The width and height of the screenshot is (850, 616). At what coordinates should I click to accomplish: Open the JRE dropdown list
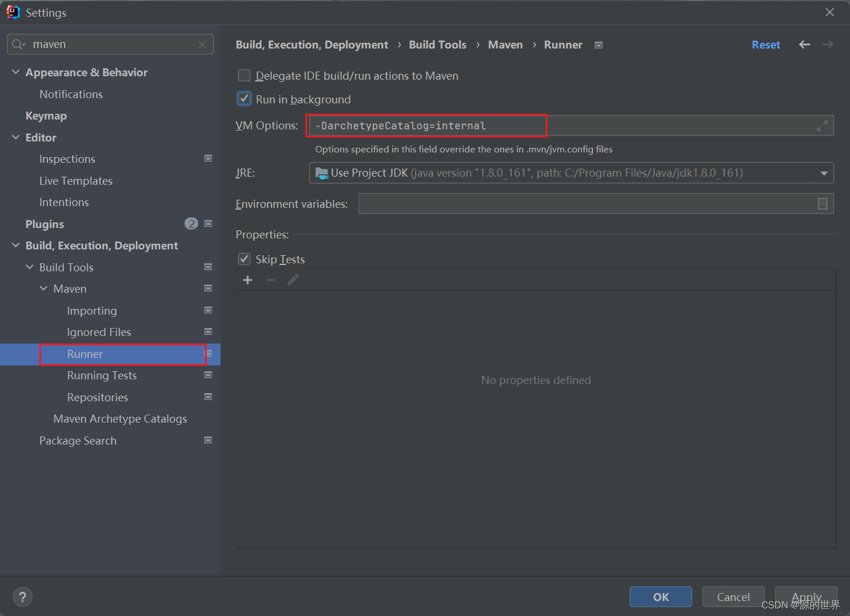click(x=824, y=173)
